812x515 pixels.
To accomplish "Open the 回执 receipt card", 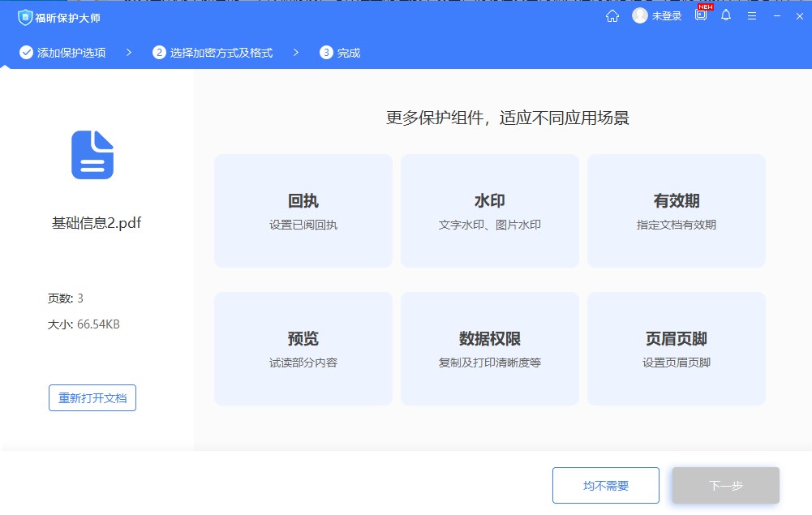I will point(303,211).
